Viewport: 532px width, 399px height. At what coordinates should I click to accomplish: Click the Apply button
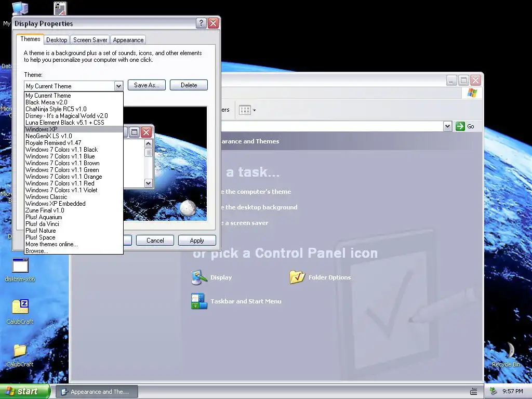click(197, 241)
